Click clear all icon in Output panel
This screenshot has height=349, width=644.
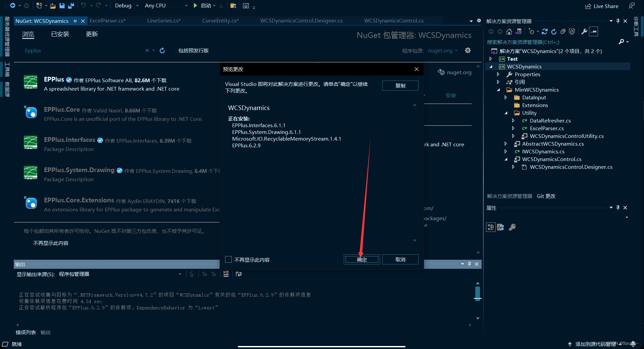[226, 274]
